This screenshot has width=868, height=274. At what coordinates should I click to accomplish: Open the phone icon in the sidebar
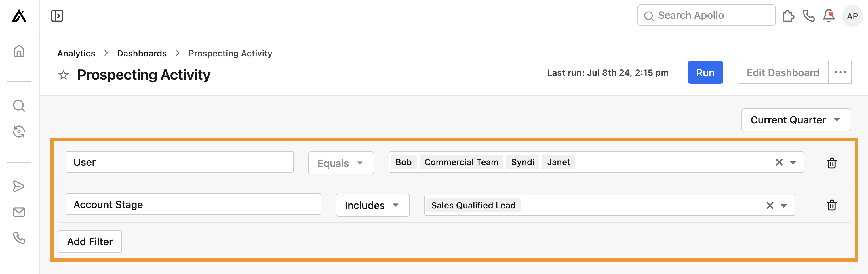(19, 239)
